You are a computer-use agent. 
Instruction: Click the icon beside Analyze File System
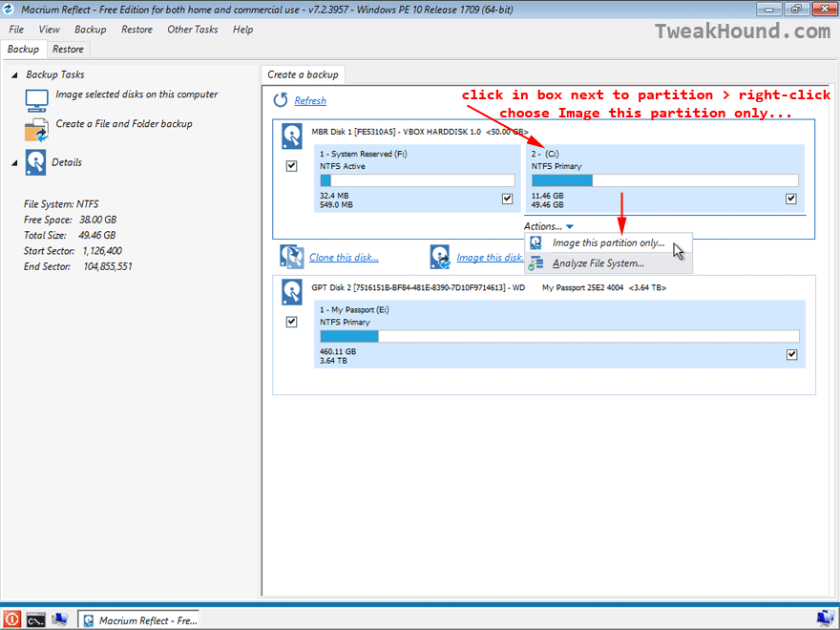point(535,263)
